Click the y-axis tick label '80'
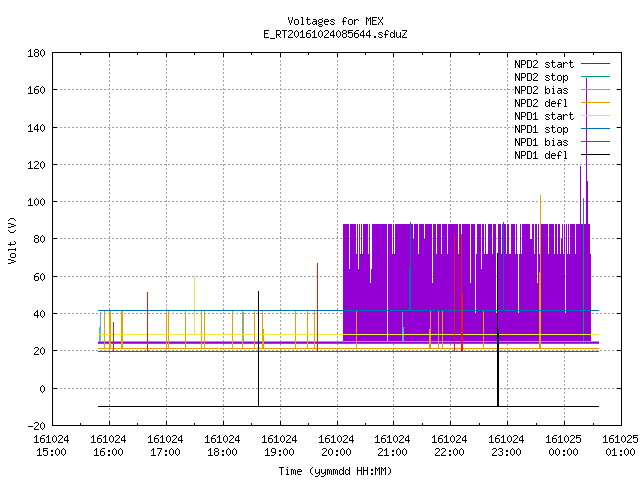The height and width of the screenshot is (480, 640). pyautogui.click(x=39, y=239)
